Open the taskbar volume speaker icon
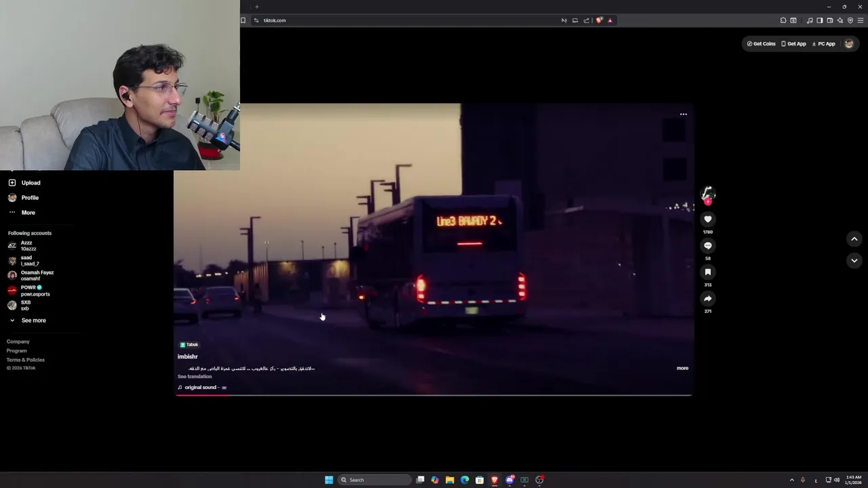The image size is (868, 488). [x=836, y=480]
